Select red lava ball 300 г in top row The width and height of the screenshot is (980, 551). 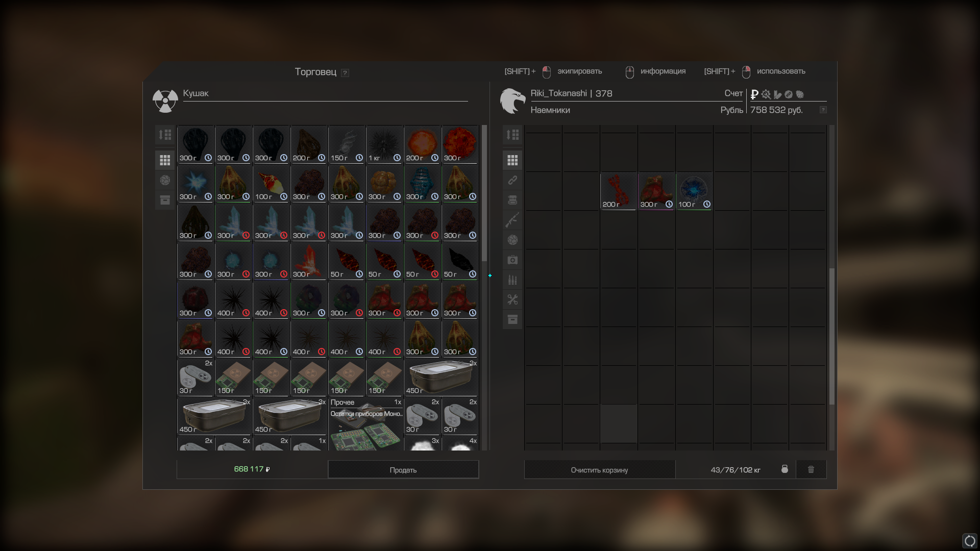(x=460, y=144)
